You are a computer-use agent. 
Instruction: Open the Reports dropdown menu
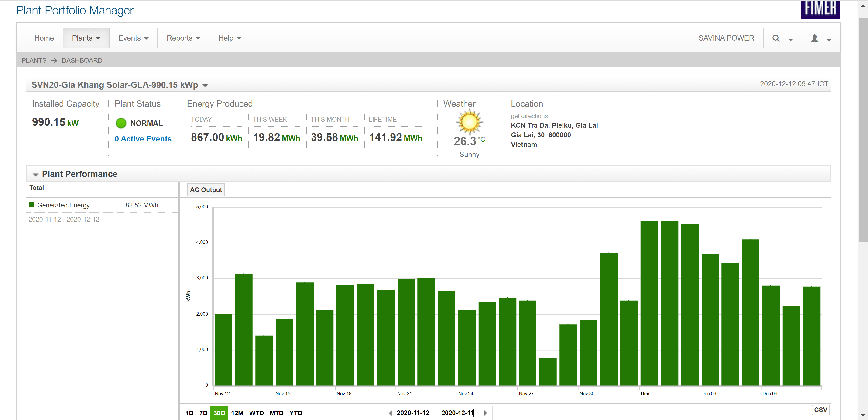(x=183, y=38)
